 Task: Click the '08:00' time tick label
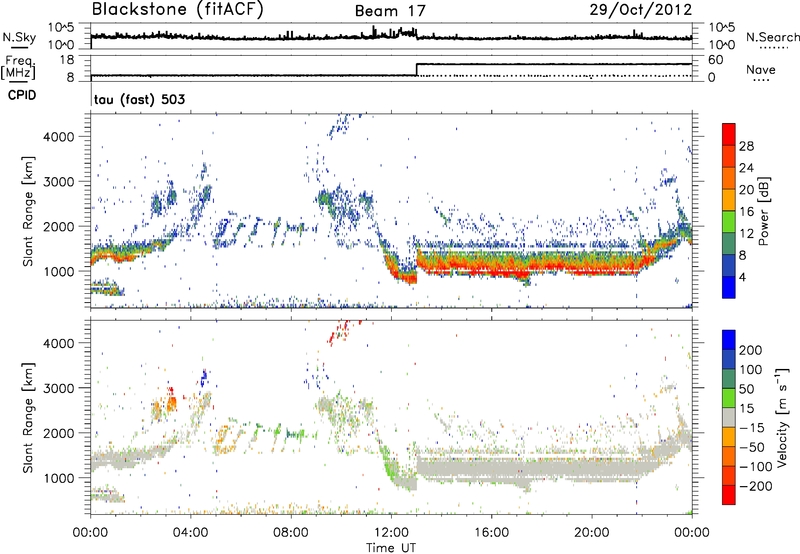tap(291, 533)
